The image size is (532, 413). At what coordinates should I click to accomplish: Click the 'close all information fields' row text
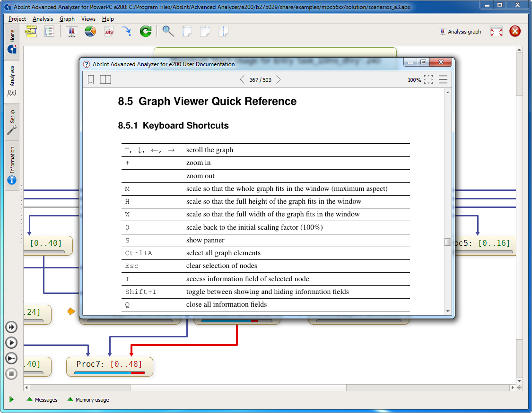[227, 304]
